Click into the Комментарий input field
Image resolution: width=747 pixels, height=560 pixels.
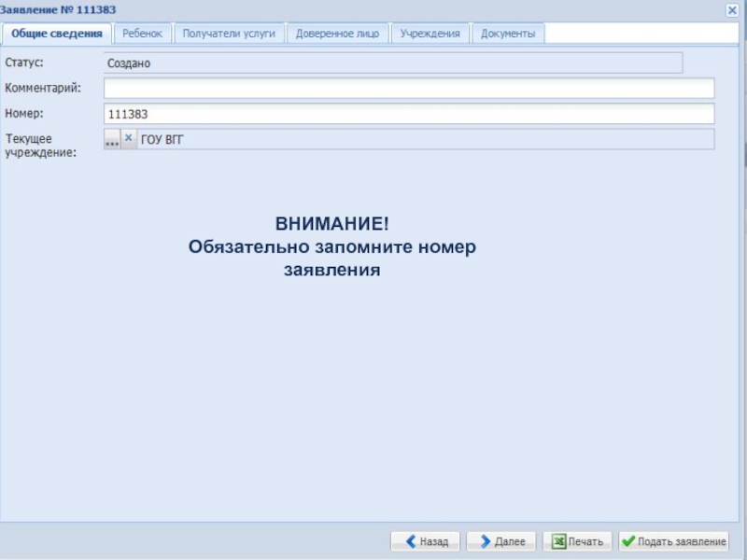409,89
